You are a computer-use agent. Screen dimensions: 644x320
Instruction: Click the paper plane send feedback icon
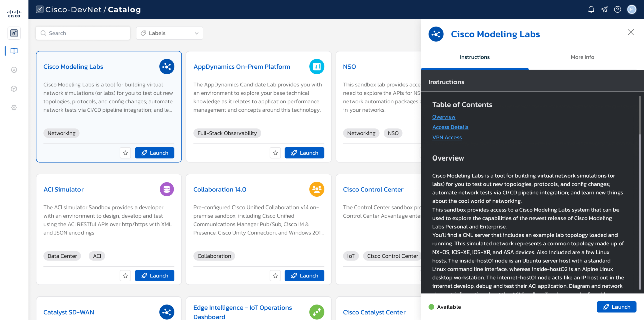[604, 9]
